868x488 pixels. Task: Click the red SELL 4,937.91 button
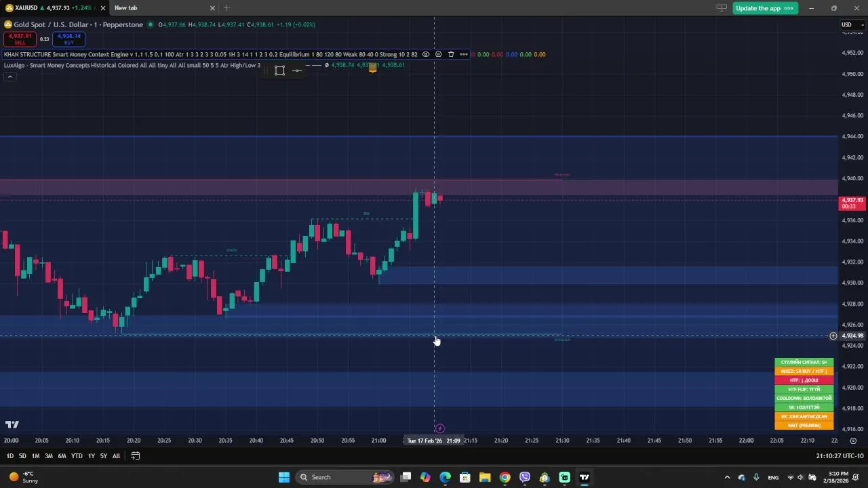click(20, 39)
